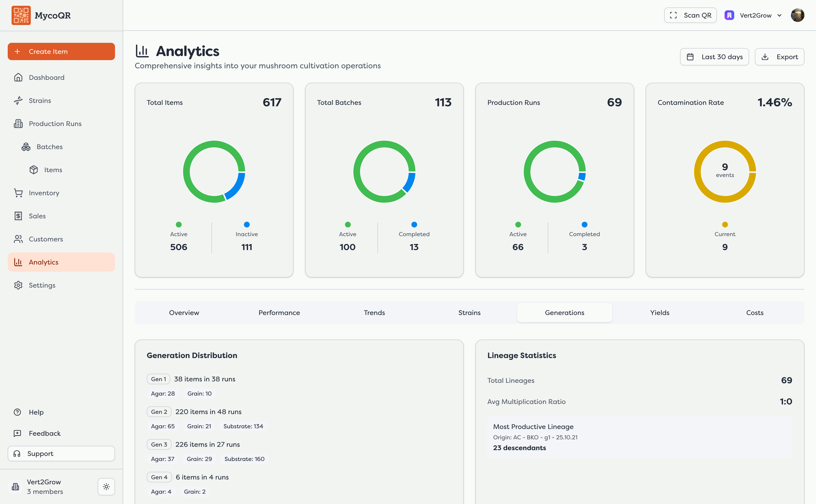Image resolution: width=816 pixels, height=504 pixels.
Task: Click the MycoQR logo icon
Action: click(x=21, y=15)
